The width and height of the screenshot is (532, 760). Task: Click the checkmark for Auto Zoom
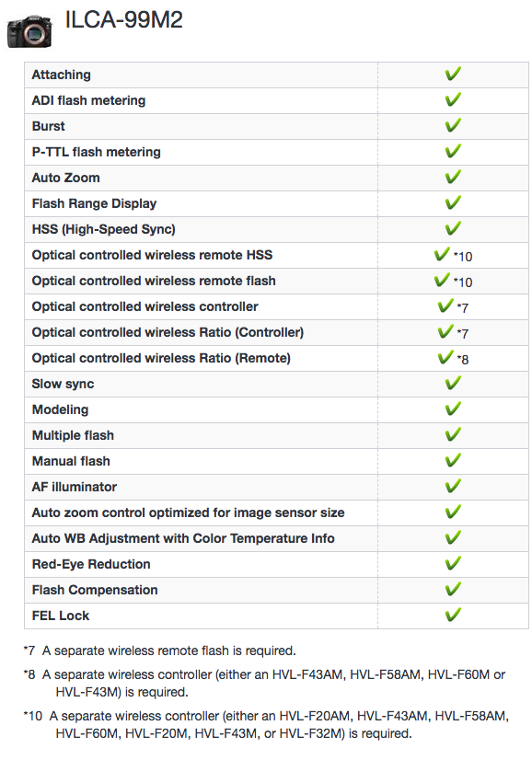coord(453,177)
